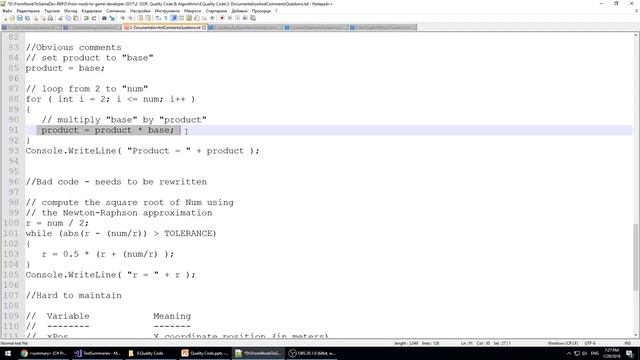Click line number 88 in the margin
Image resolution: width=640 pixels, height=360 pixels.
tap(13, 99)
